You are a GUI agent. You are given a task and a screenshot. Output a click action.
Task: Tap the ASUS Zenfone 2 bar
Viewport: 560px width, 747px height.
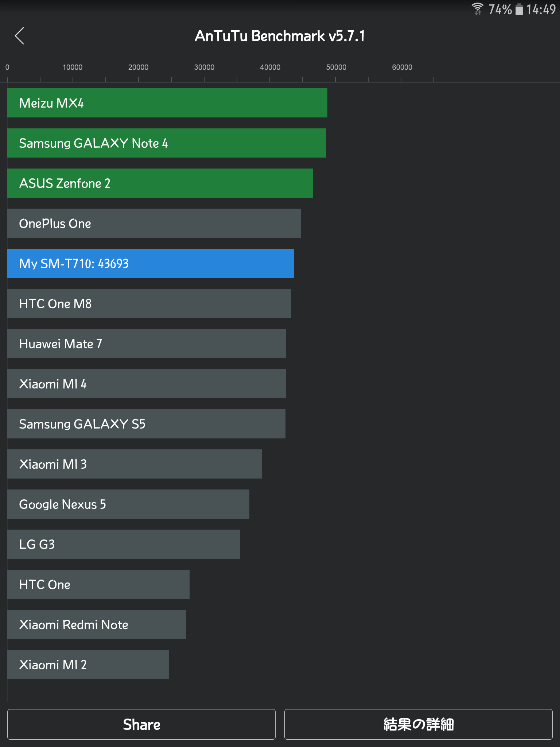click(160, 183)
